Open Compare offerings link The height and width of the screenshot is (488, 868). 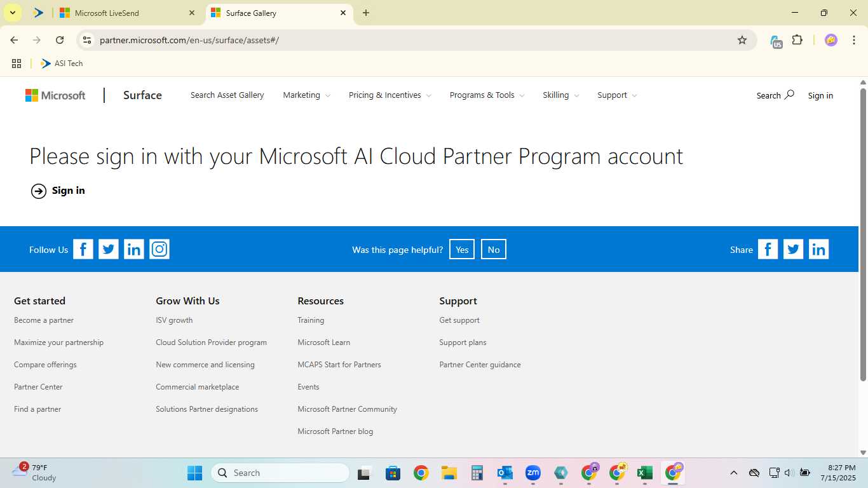click(x=45, y=365)
